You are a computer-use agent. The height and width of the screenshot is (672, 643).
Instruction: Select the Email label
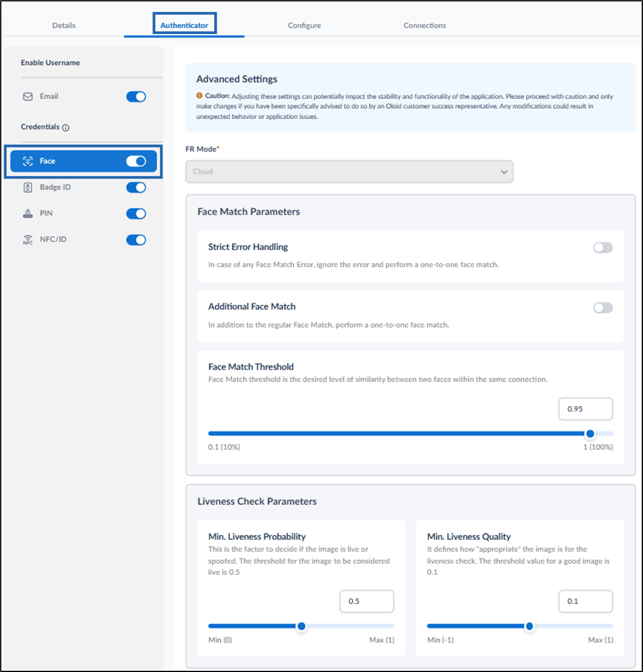pos(49,96)
